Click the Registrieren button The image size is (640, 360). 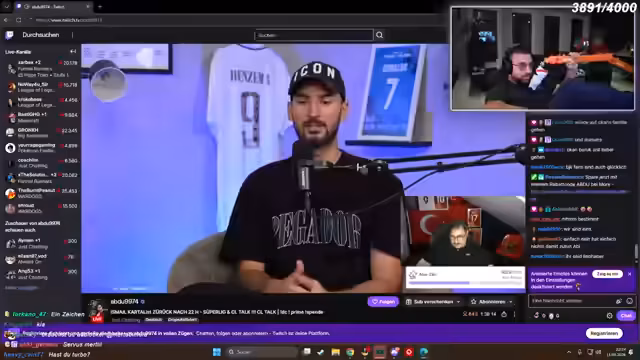(604, 333)
